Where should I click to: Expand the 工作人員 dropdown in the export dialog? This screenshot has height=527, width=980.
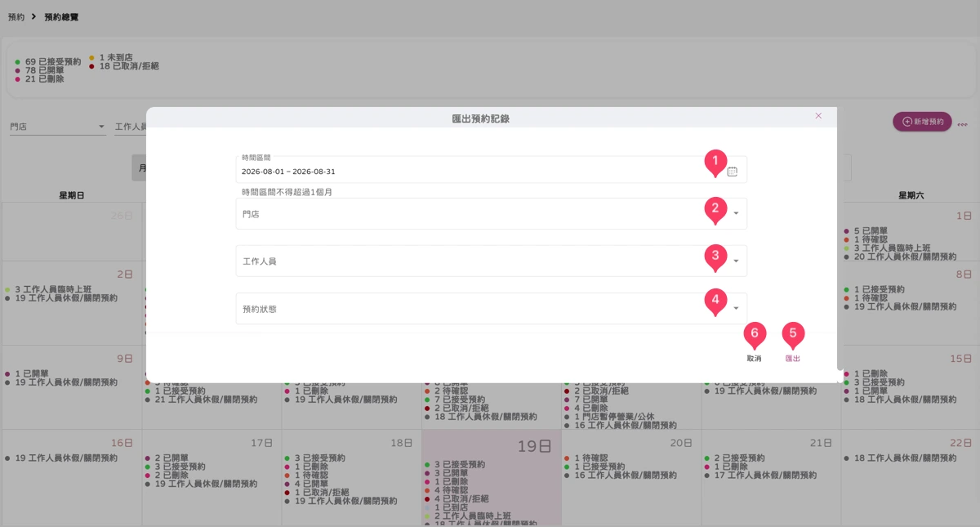(x=491, y=261)
